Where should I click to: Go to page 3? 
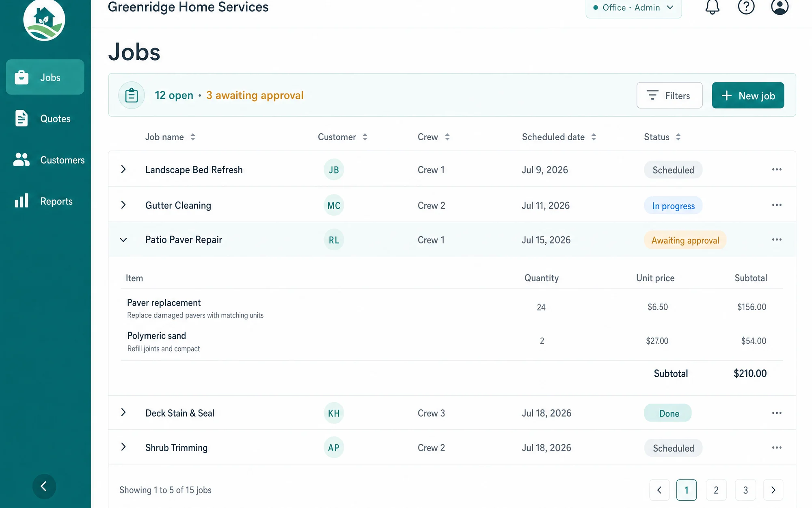point(745,490)
